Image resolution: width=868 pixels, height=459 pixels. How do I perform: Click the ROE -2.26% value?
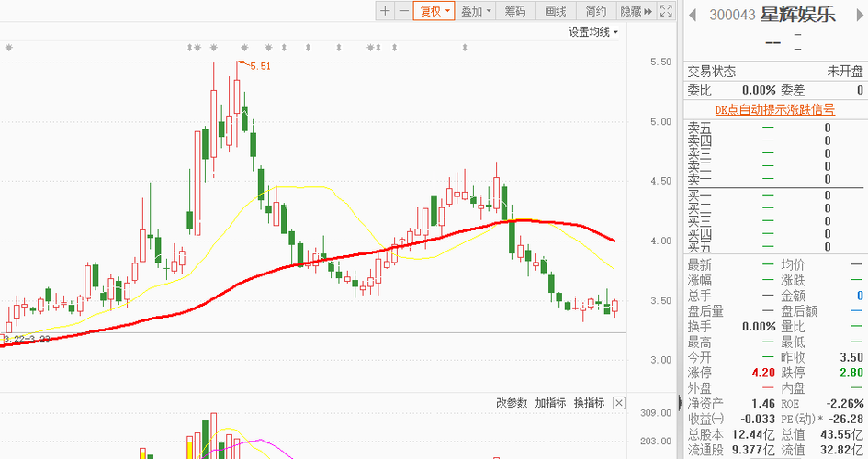(x=845, y=404)
